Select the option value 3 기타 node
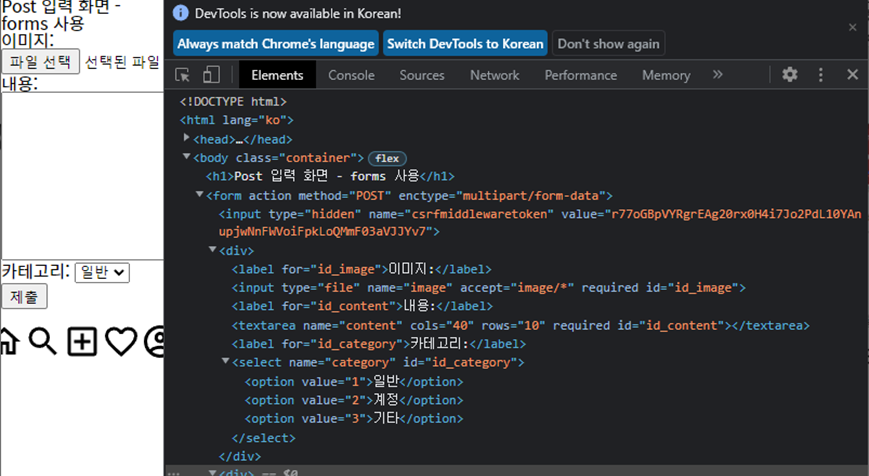This screenshot has height=476, width=869. click(354, 418)
